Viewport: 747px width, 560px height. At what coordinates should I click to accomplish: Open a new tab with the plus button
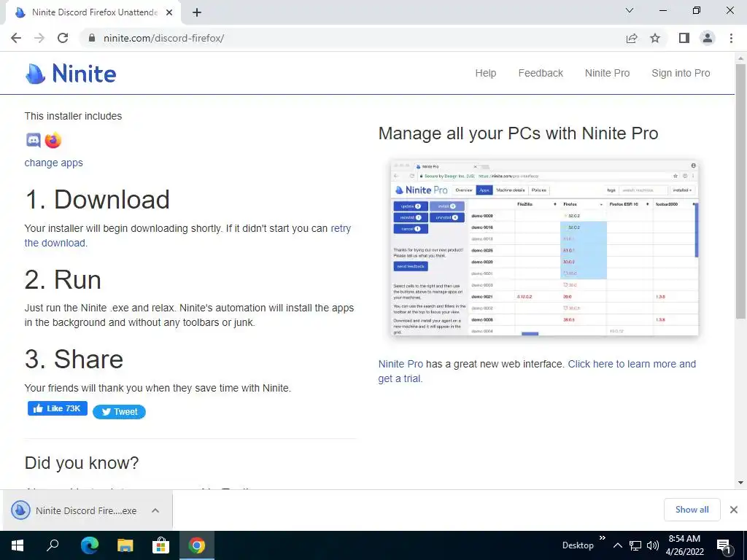coord(197,12)
